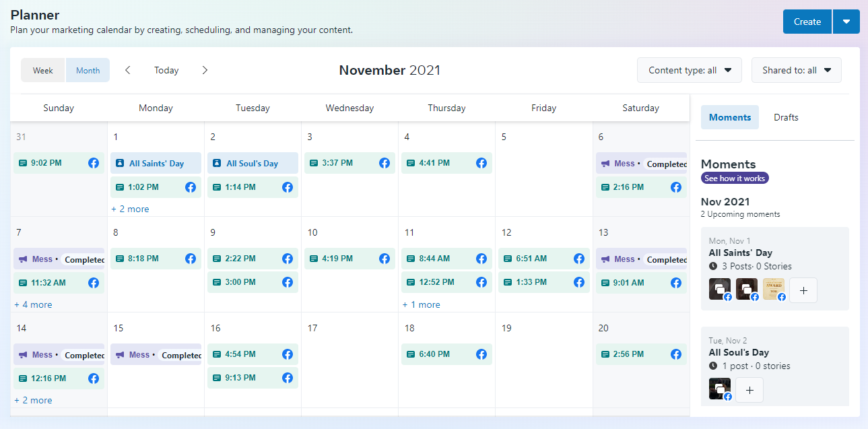The image size is (868, 429).
Task: Click the All Soul's Day calendar event
Action: (x=253, y=163)
